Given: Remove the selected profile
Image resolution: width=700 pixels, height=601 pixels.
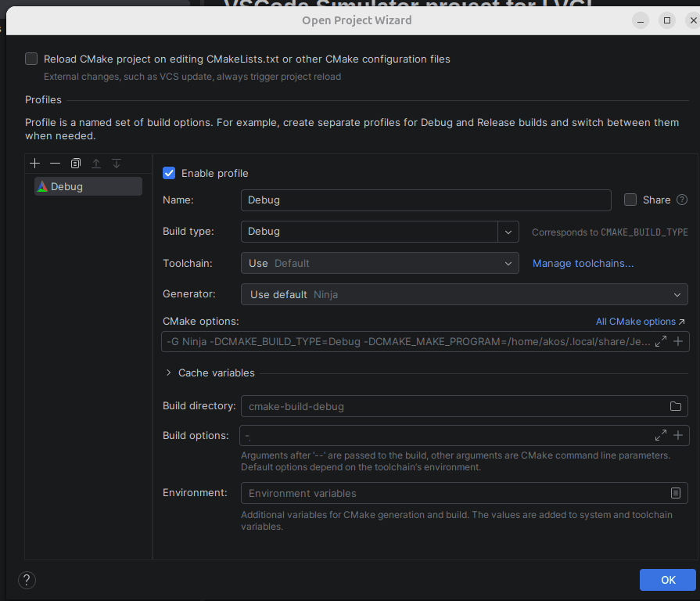Looking at the screenshot, I should point(55,164).
